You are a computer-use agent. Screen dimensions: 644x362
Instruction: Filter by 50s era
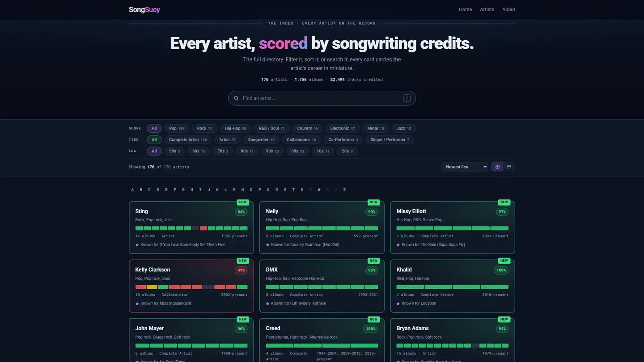click(x=175, y=151)
